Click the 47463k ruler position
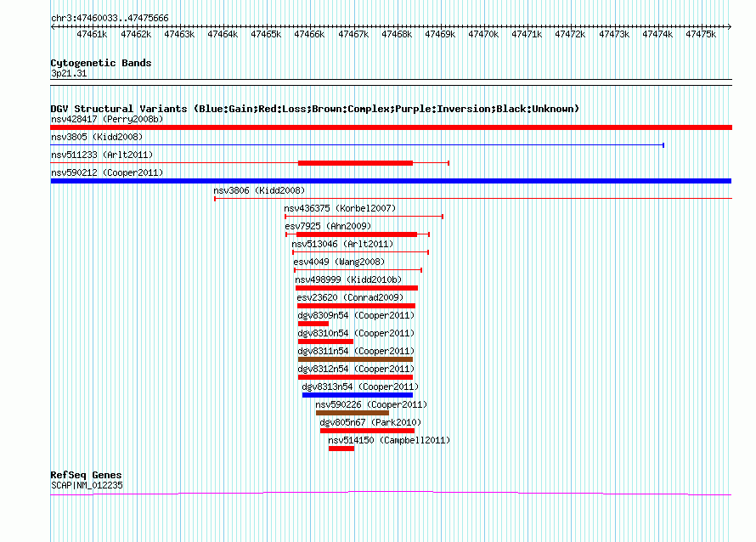The height and width of the screenshot is (542, 756). tap(179, 34)
